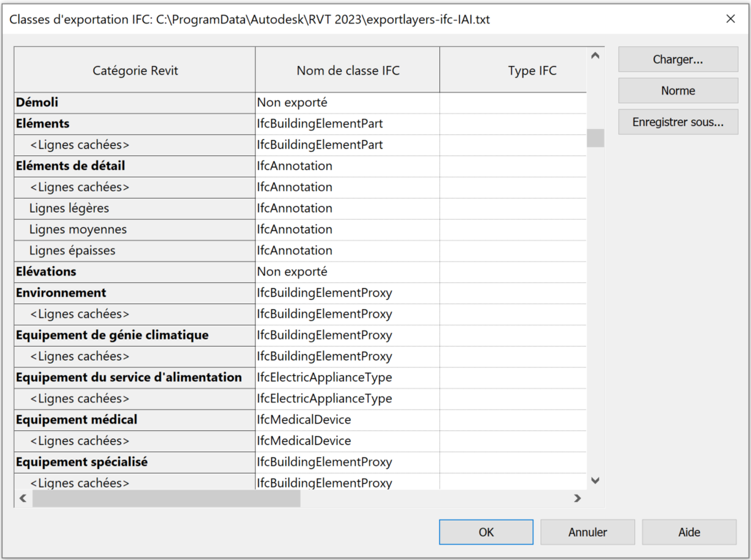Viewport: 751px width, 560px height.
Task: Click the Enregistrer sous button
Action: click(677, 122)
